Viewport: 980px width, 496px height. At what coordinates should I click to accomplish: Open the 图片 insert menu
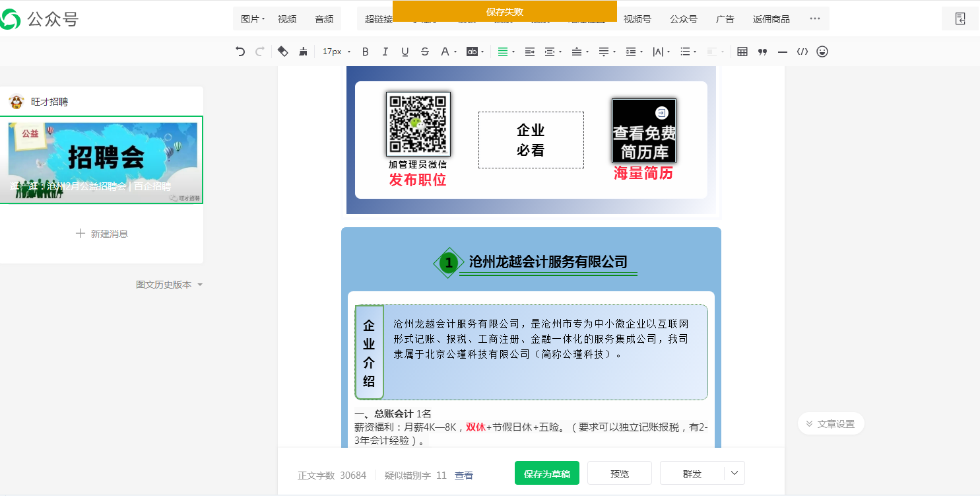(252, 19)
